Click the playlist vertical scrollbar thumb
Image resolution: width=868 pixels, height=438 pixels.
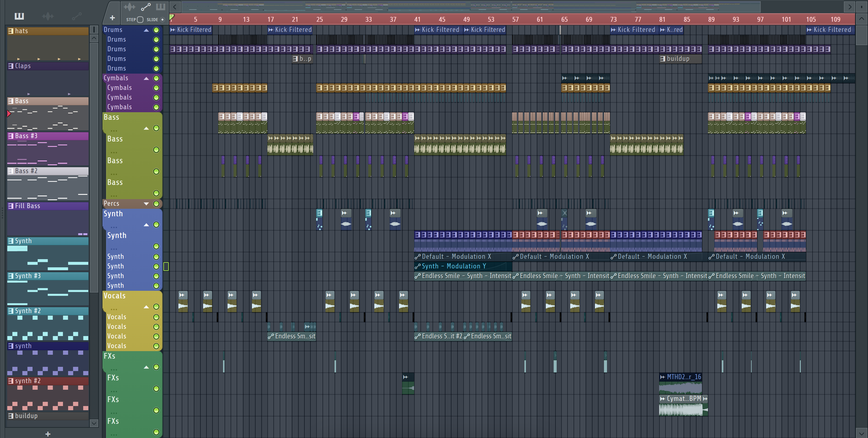(862, 35)
